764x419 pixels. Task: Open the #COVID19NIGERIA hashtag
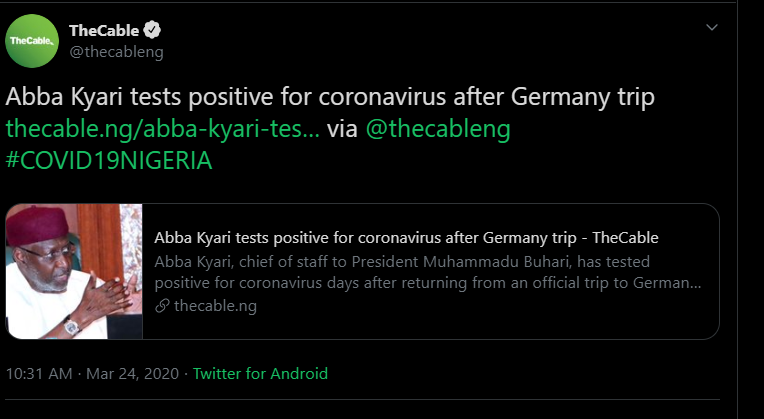109,161
